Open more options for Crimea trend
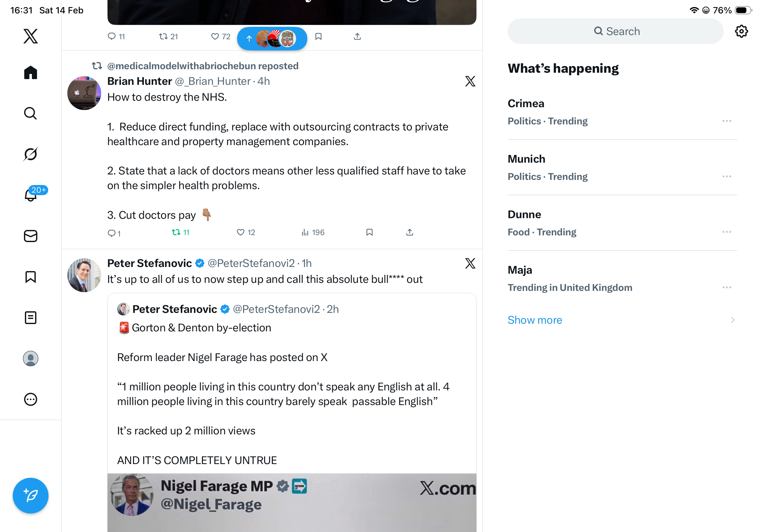This screenshot has width=762, height=532. coord(727,121)
